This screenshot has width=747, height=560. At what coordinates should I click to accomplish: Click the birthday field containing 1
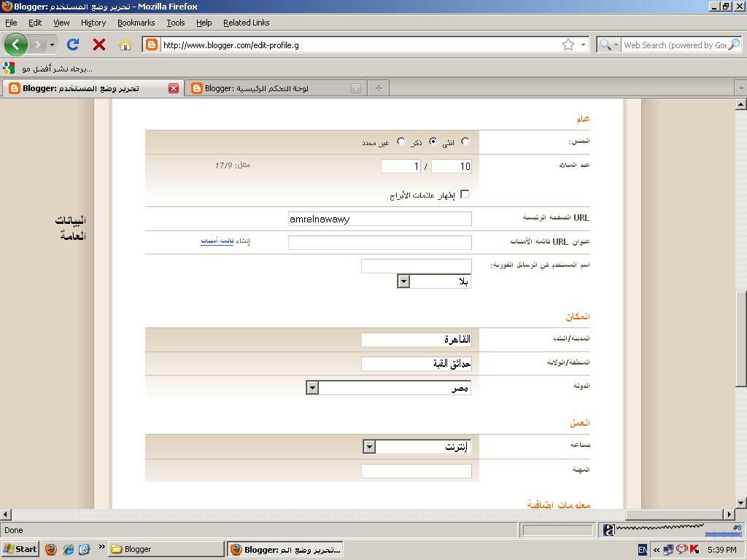point(400,166)
